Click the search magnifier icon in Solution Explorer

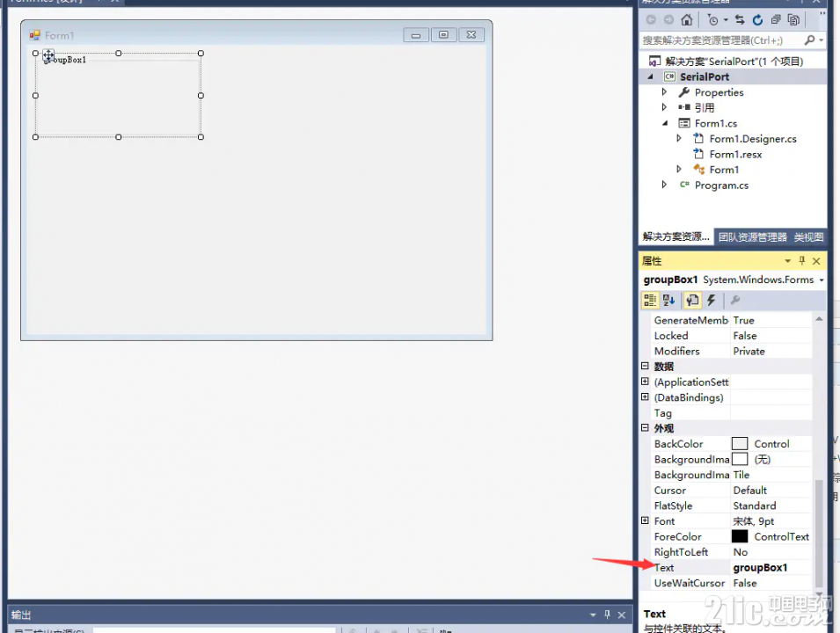tap(809, 40)
